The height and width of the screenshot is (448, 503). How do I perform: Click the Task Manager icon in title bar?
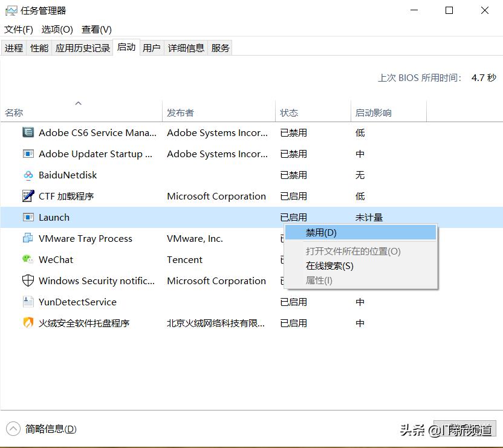(x=12, y=10)
